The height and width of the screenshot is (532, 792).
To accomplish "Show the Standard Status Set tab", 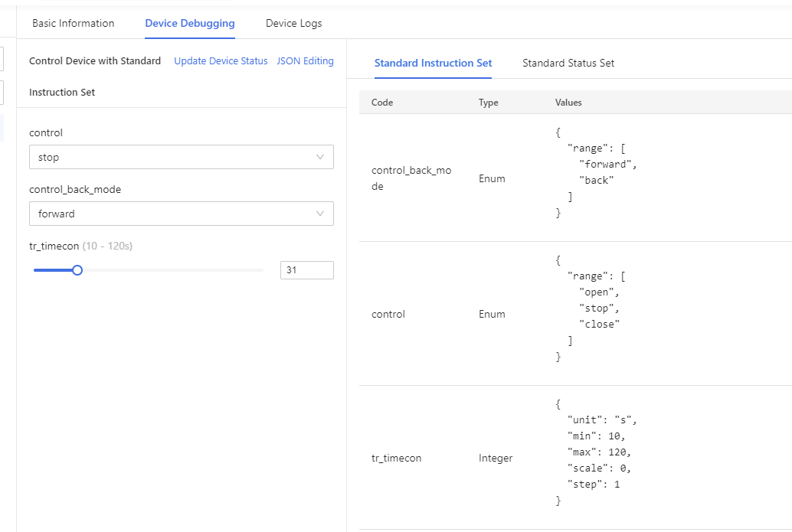I will (x=568, y=63).
